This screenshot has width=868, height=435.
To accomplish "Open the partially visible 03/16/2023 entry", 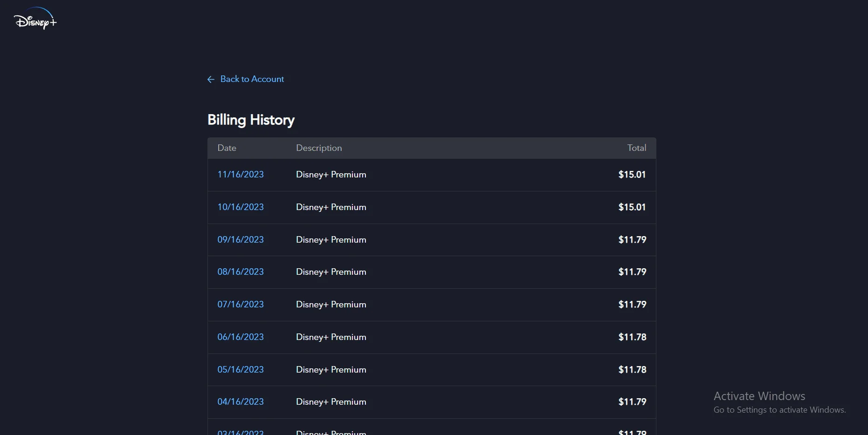I will [241, 432].
